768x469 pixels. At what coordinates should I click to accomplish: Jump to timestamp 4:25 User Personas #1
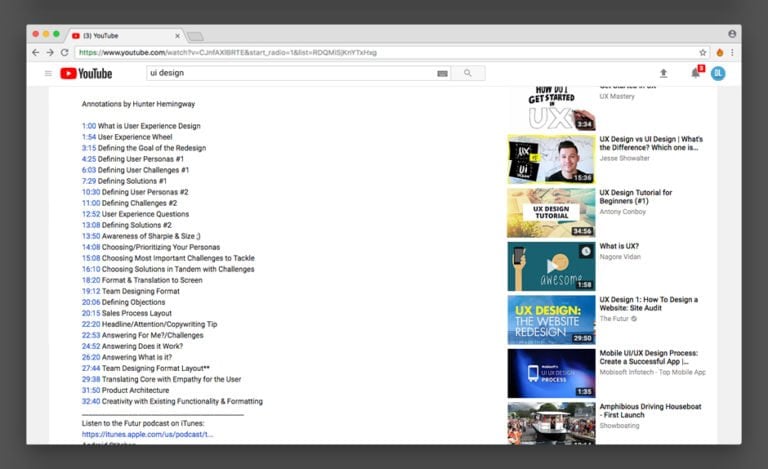(89, 159)
